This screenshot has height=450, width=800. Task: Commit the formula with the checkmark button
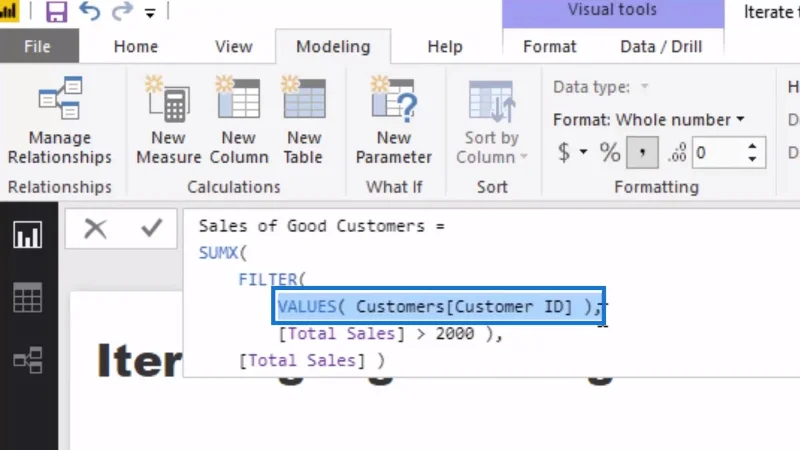[x=152, y=228]
